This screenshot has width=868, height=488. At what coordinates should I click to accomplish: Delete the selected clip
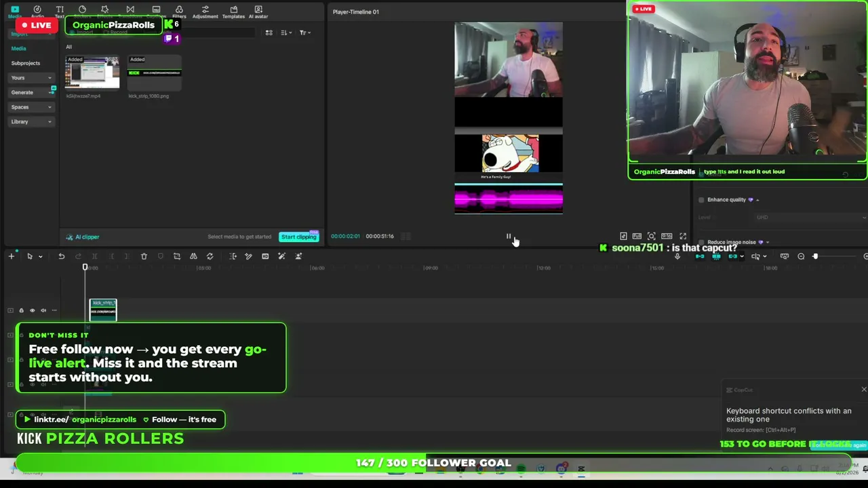144,256
